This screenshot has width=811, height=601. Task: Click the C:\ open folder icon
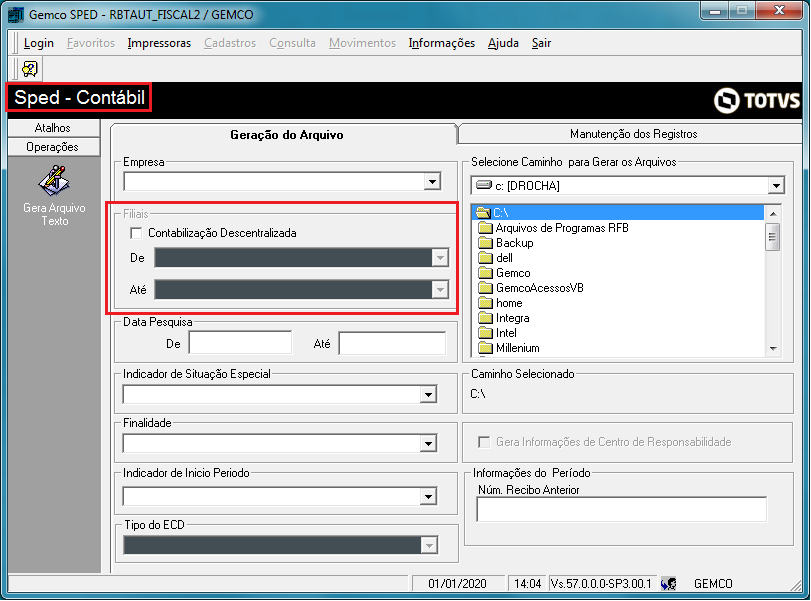(x=483, y=213)
